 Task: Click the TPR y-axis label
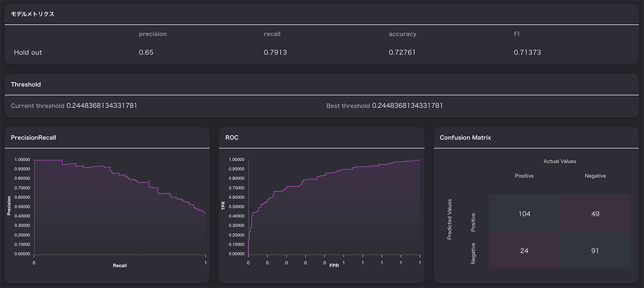(x=224, y=206)
